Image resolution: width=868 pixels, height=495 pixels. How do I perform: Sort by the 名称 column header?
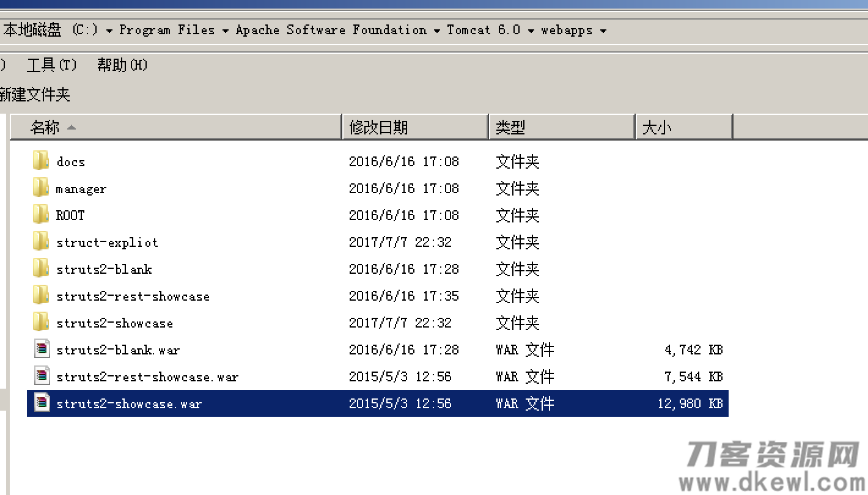coord(176,127)
